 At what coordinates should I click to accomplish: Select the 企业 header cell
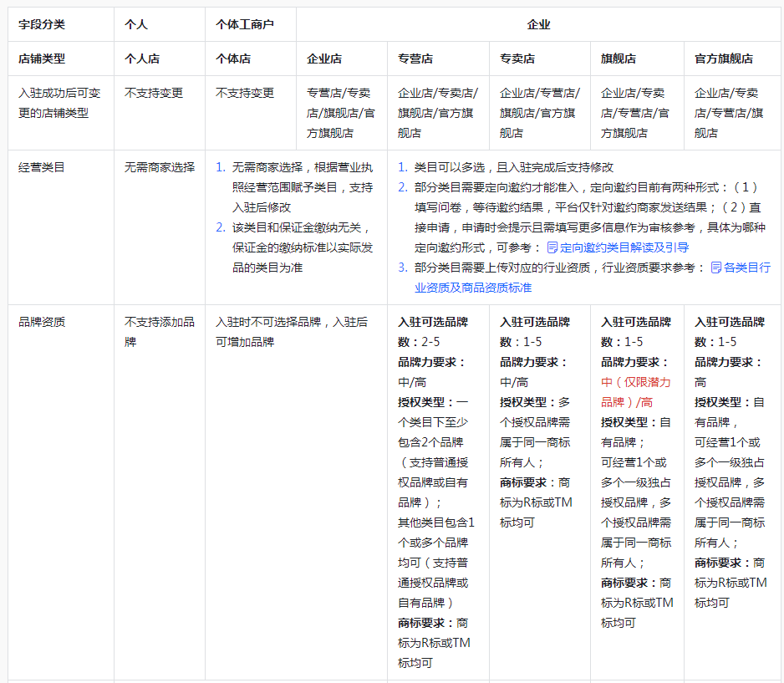[539, 24]
